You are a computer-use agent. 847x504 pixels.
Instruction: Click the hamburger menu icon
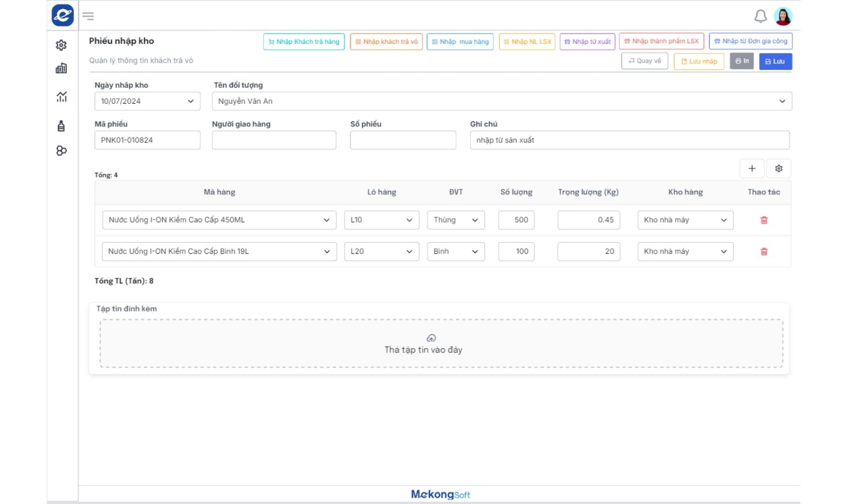point(88,16)
